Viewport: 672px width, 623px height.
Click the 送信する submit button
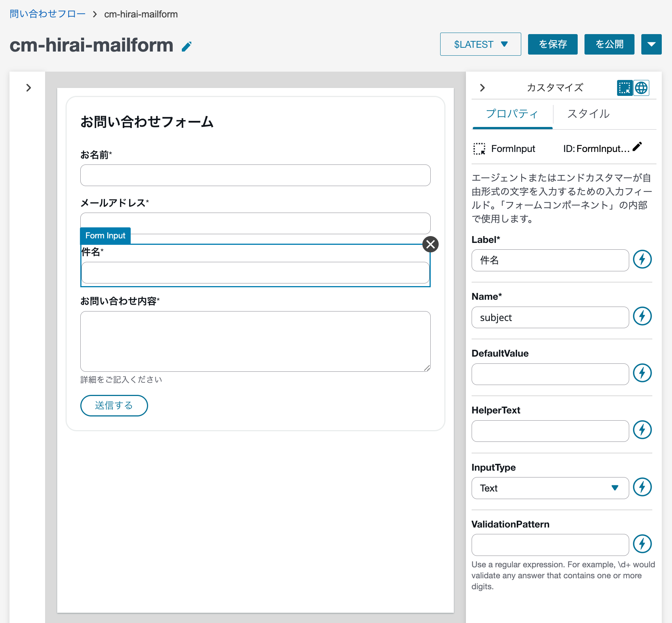coord(114,405)
